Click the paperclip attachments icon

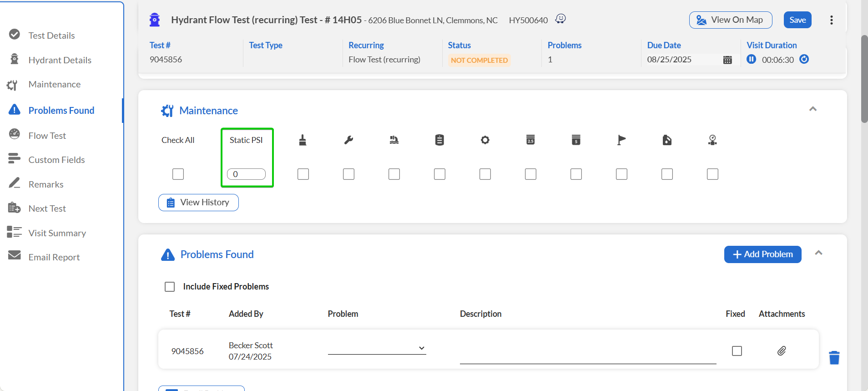coord(781,350)
